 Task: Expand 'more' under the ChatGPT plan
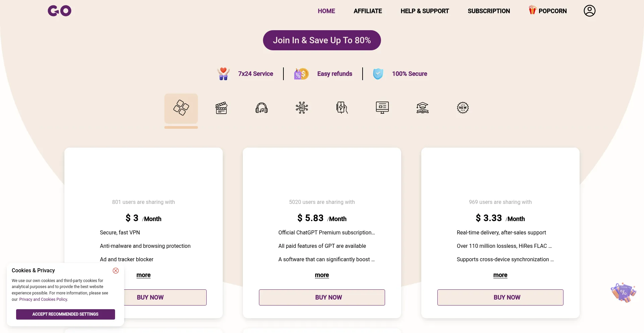click(x=322, y=275)
